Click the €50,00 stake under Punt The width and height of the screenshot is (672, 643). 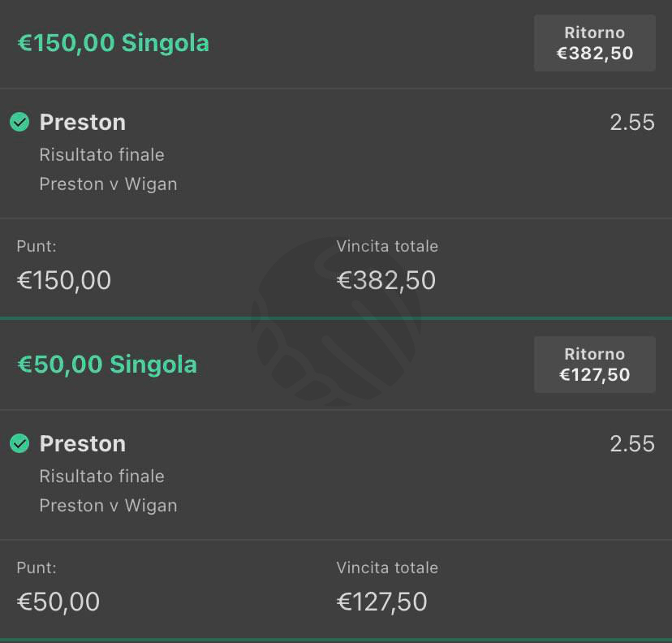[58, 602]
